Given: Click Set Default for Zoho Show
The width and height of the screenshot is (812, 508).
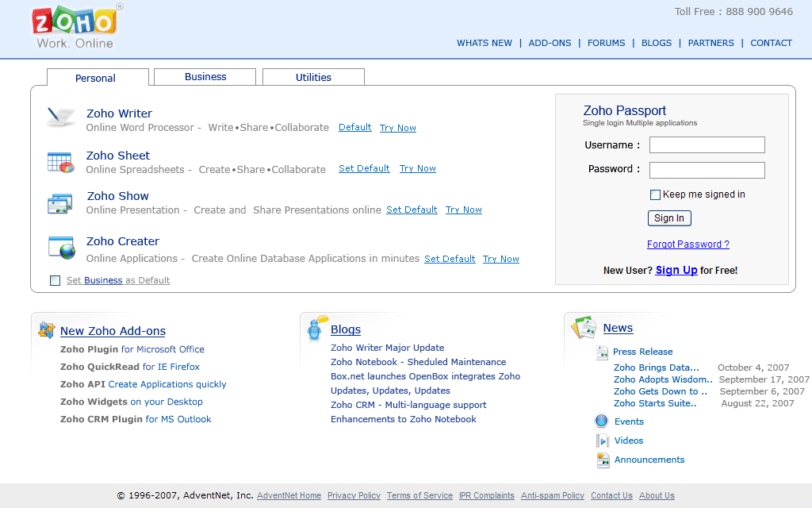Looking at the screenshot, I should point(412,210).
